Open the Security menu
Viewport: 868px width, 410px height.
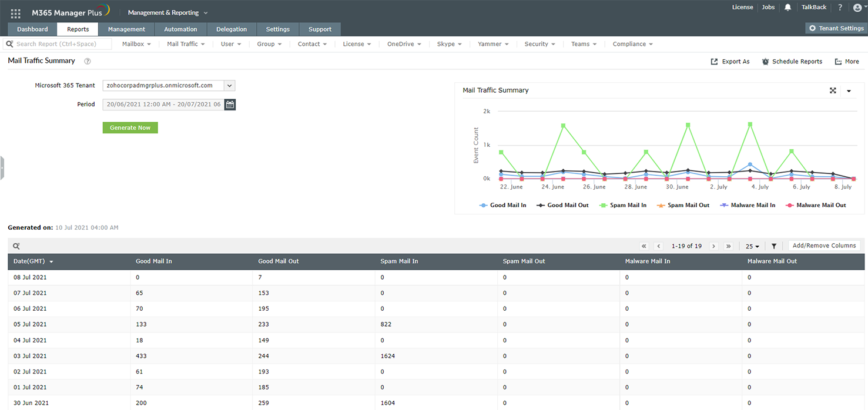pyautogui.click(x=538, y=43)
